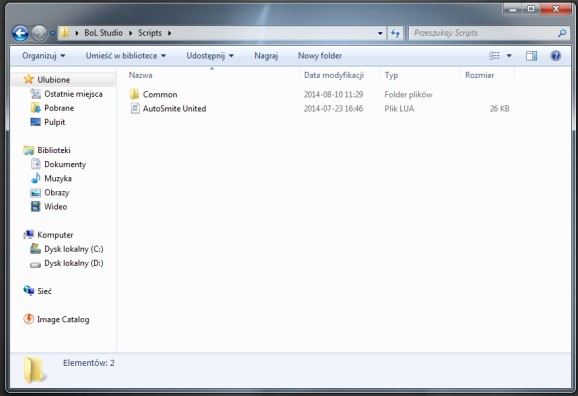Select BoL Studio in the address path
Image resolution: width=578 pixels, height=396 pixels.
[103, 33]
